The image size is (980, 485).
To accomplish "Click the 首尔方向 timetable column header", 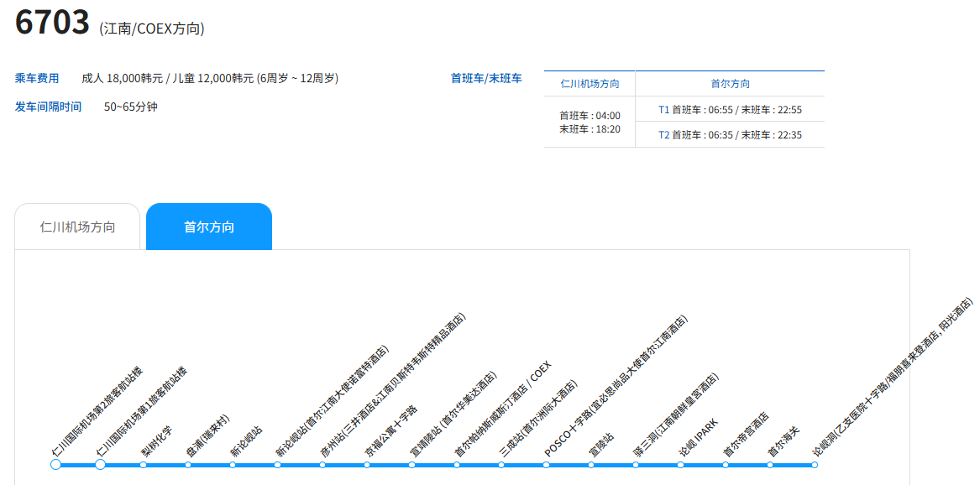I will [x=730, y=84].
